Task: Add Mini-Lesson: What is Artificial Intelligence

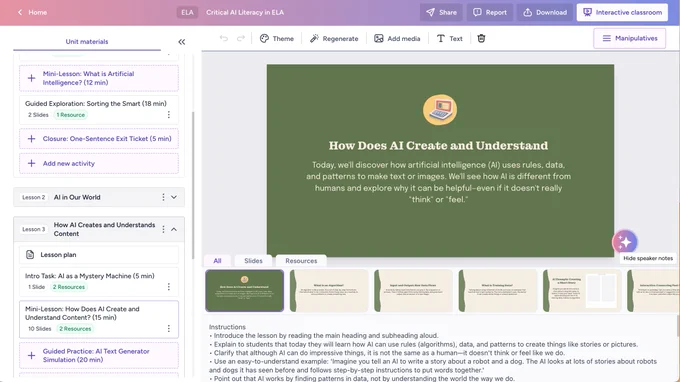Action: point(99,78)
